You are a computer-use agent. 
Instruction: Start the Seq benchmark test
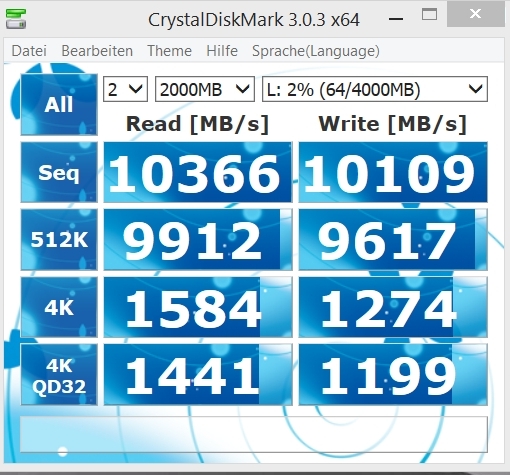click(x=59, y=172)
